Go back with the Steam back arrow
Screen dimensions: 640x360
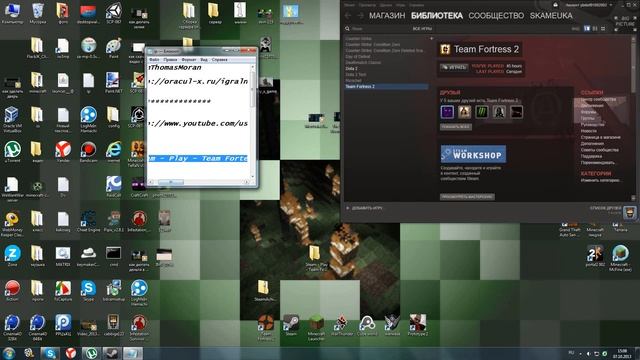point(348,16)
